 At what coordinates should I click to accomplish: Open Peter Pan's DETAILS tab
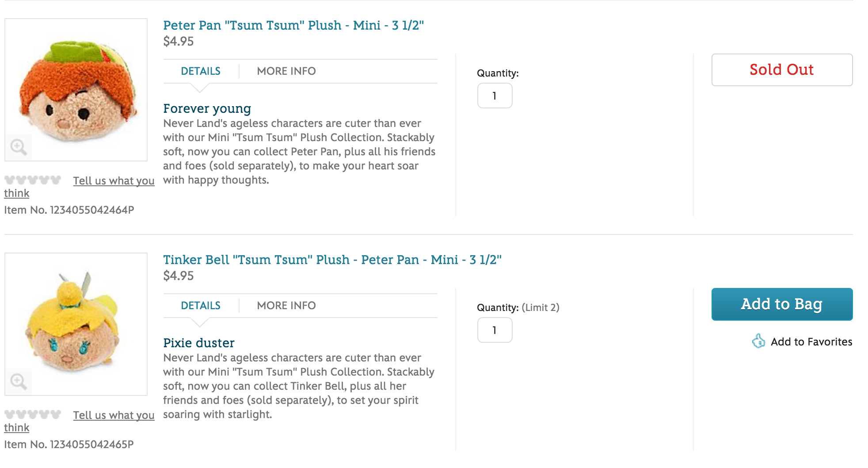point(201,71)
